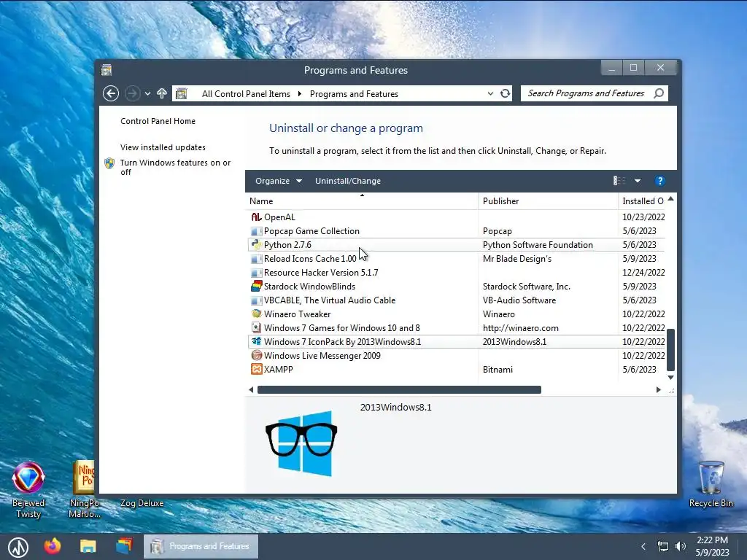
Task: Open the NingPo MahJong desktop shortcut
Action: pos(85,489)
